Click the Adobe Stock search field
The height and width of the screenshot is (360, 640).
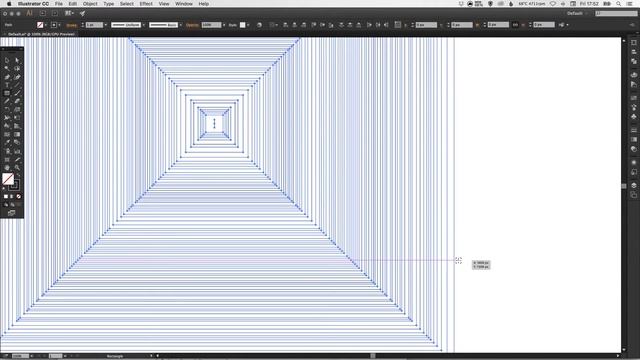click(616, 13)
